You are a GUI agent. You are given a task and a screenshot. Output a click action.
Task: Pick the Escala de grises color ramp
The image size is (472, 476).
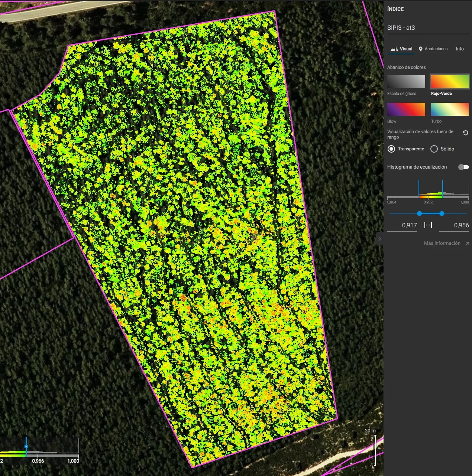(x=406, y=82)
